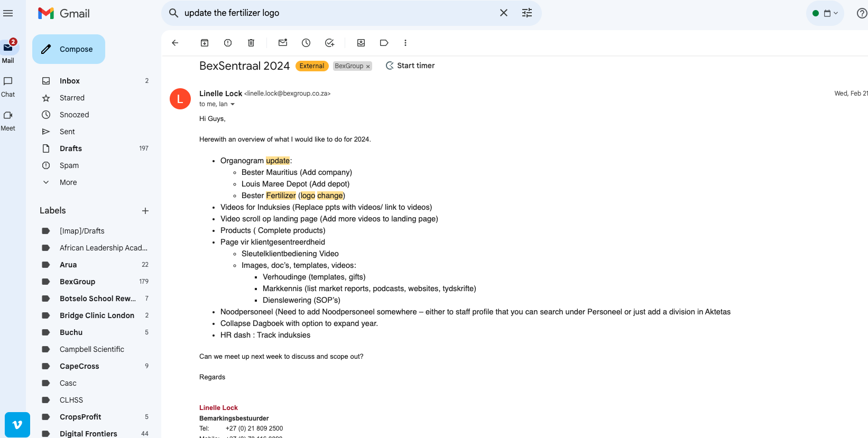
Task: Start the timer for this email
Action: tap(410, 66)
